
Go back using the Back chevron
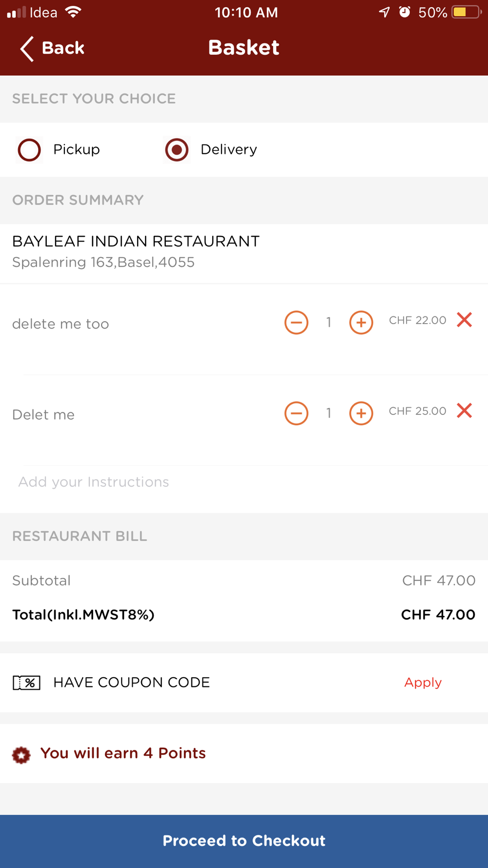(x=27, y=48)
